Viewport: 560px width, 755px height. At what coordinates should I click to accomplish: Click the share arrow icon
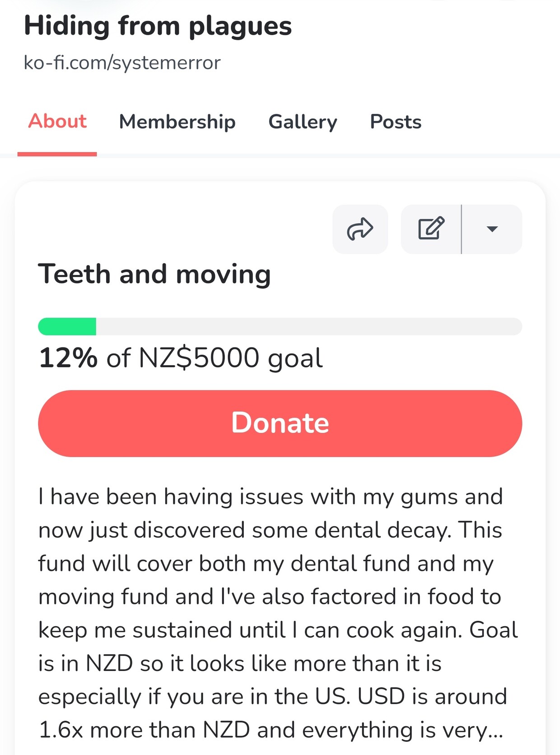click(360, 229)
